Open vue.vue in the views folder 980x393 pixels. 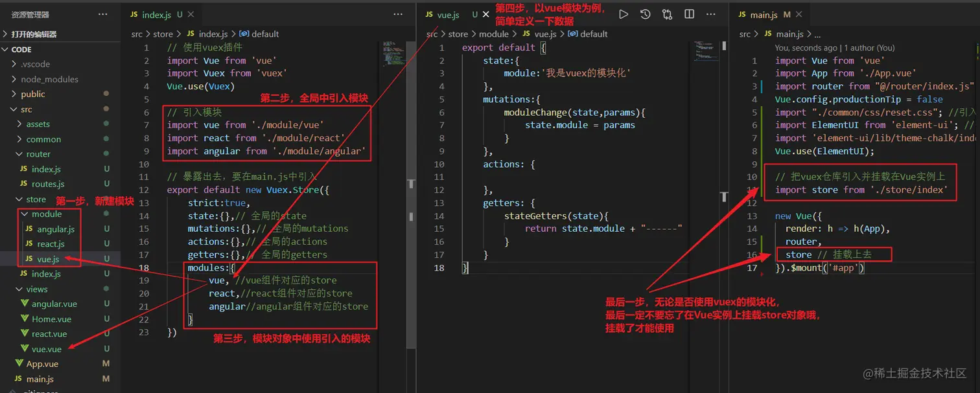60,349
